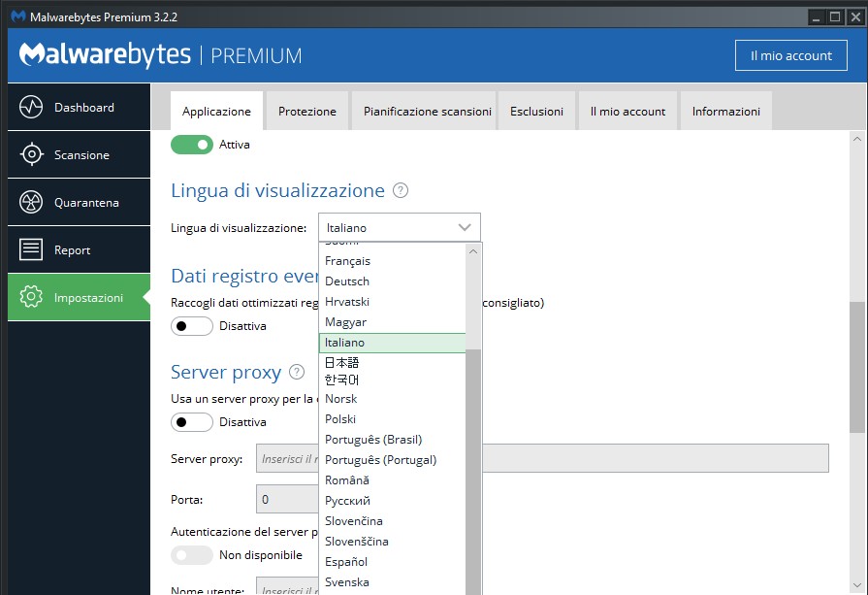Enable the Server proxy Disattiva toggle
This screenshot has height=595, width=868.
point(191,422)
